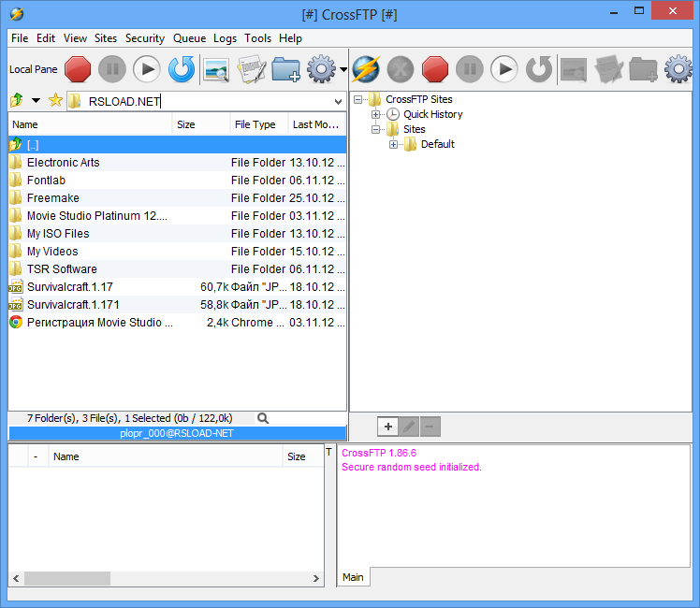Select the TSR Software folder
This screenshot has height=608, width=700.
click(177, 269)
